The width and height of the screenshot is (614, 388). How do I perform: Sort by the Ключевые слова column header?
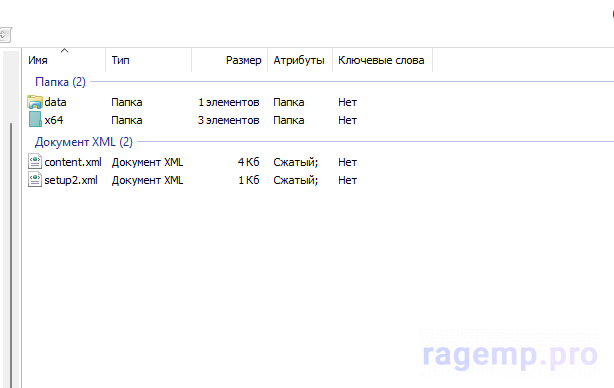coord(381,60)
